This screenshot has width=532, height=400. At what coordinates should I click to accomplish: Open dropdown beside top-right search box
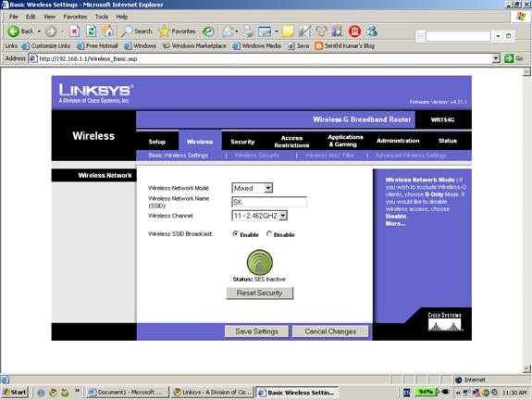tap(498, 36)
